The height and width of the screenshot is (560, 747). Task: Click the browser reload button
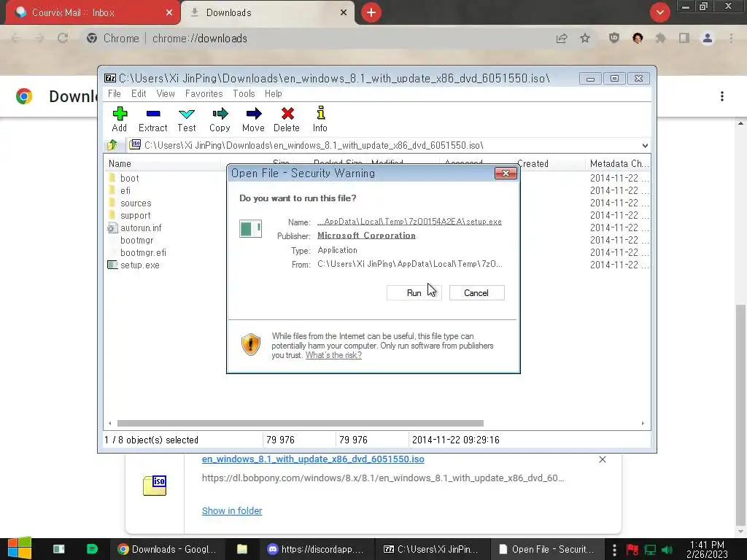[63, 38]
